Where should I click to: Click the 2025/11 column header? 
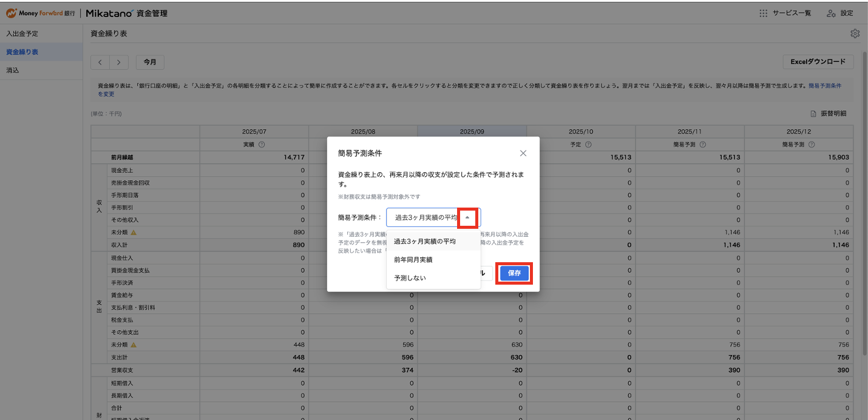pyautogui.click(x=690, y=132)
